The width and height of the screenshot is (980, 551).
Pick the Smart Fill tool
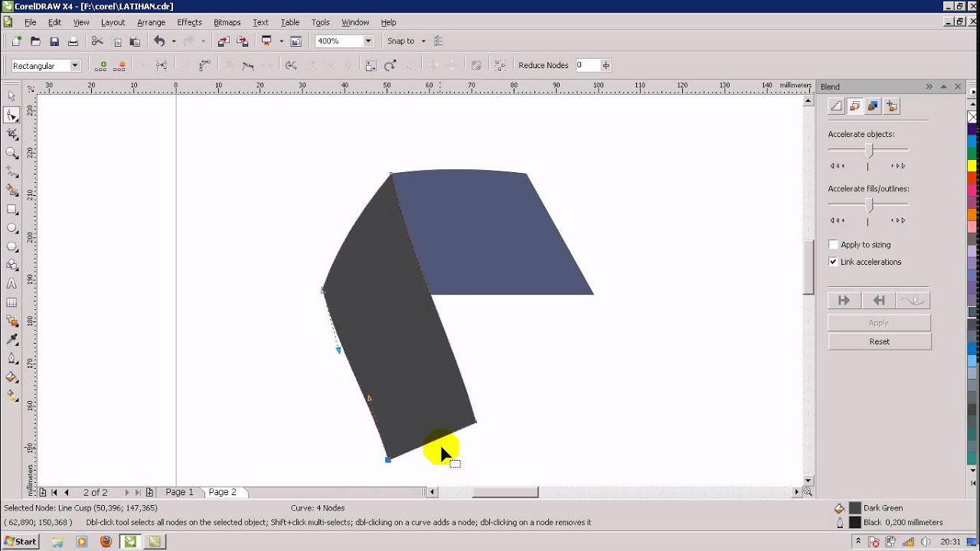11,191
